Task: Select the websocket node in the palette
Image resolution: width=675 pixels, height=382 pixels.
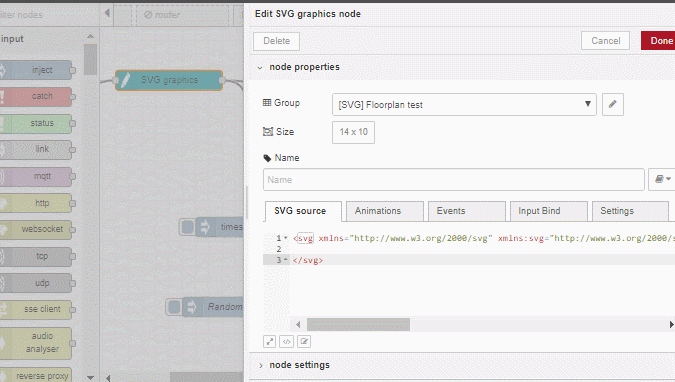Action: click(36, 230)
